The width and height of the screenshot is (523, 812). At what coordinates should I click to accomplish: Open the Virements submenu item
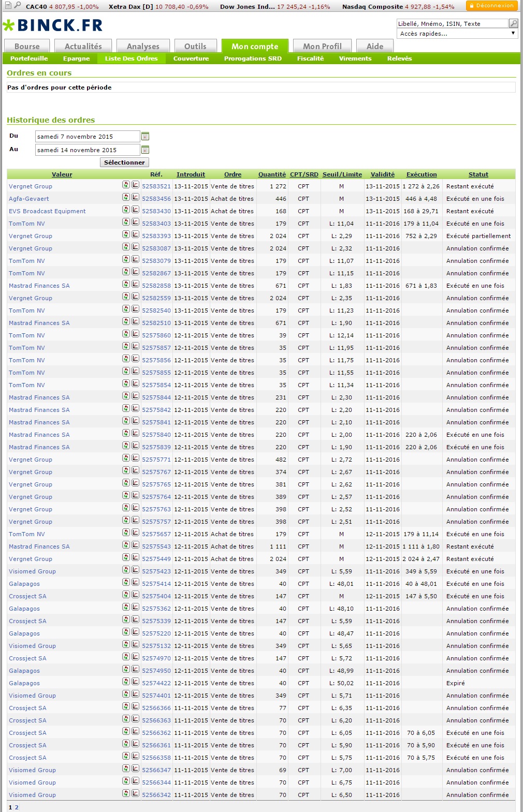(x=355, y=58)
